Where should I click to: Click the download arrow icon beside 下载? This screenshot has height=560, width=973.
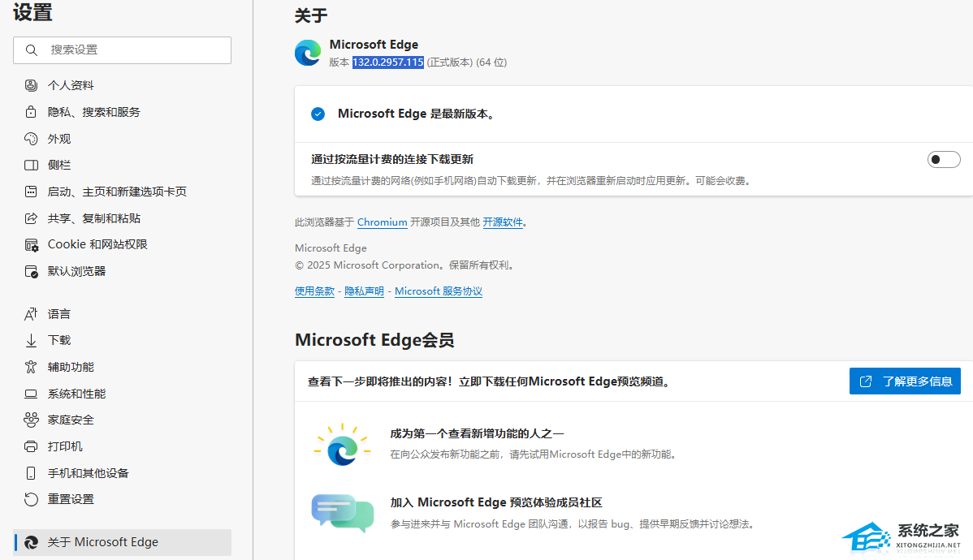(x=31, y=341)
